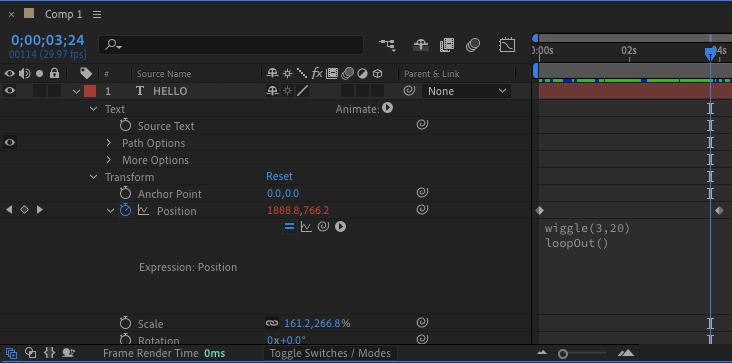This screenshot has height=363, width=732.
Task: Select the HELLO text layer name
Action: pyautogui.click(x=170, y=91)
